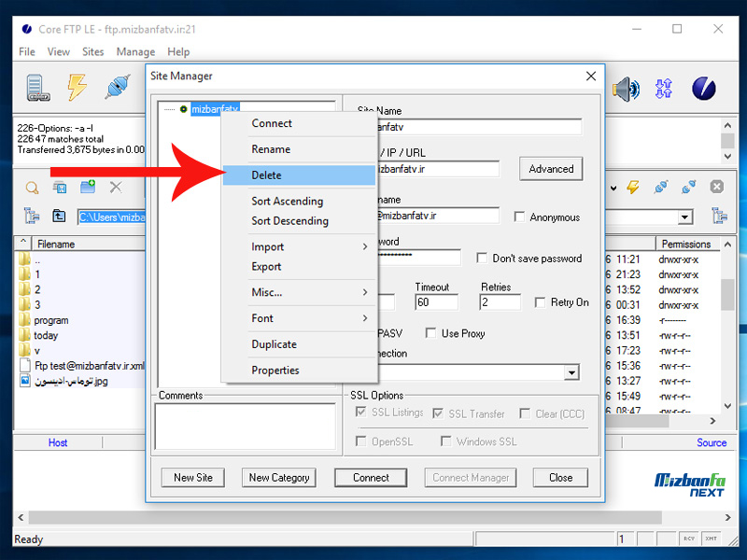Open the Site Manager server toolbar icon
The height and width of the screenshot is (560, 747).
point(37,88)
